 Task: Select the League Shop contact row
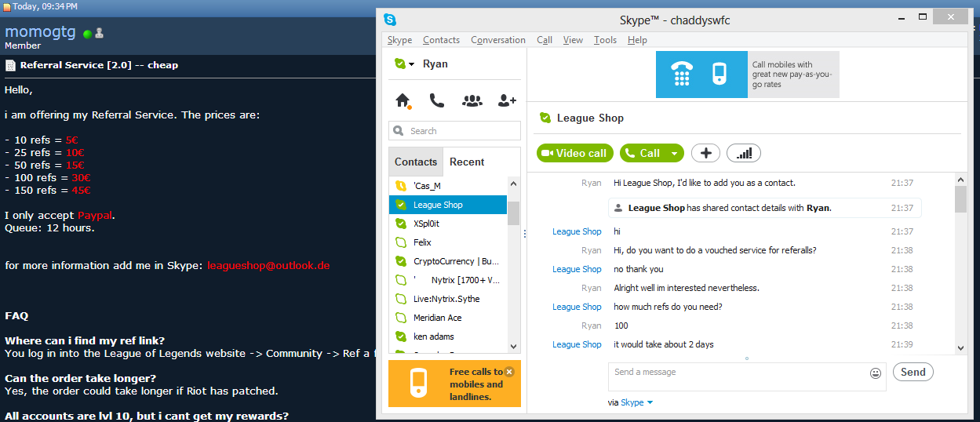tap(448, 205)
